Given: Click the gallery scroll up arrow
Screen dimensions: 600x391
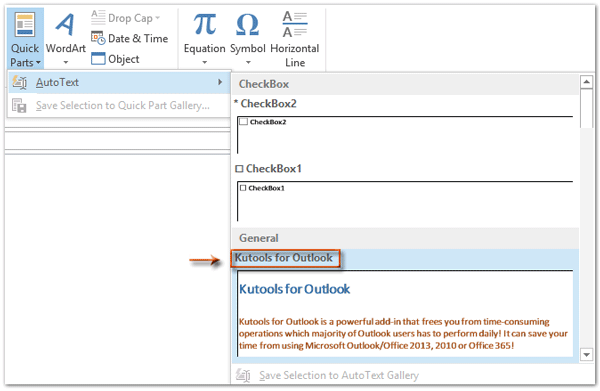Looking at the screenshot, I should pyautogui.click(x=586, y=82).
